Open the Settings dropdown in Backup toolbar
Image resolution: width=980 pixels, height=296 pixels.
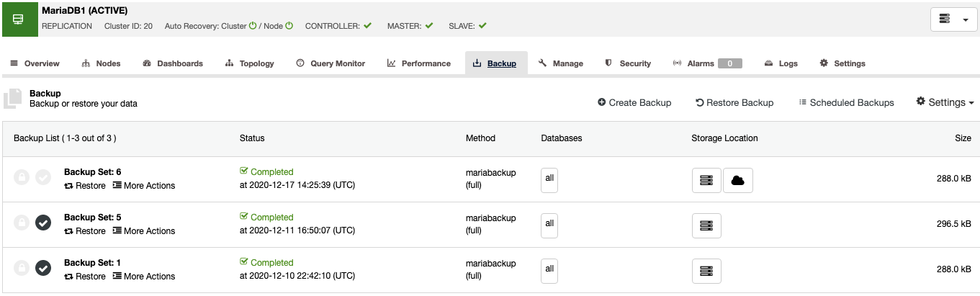point(945,102)
